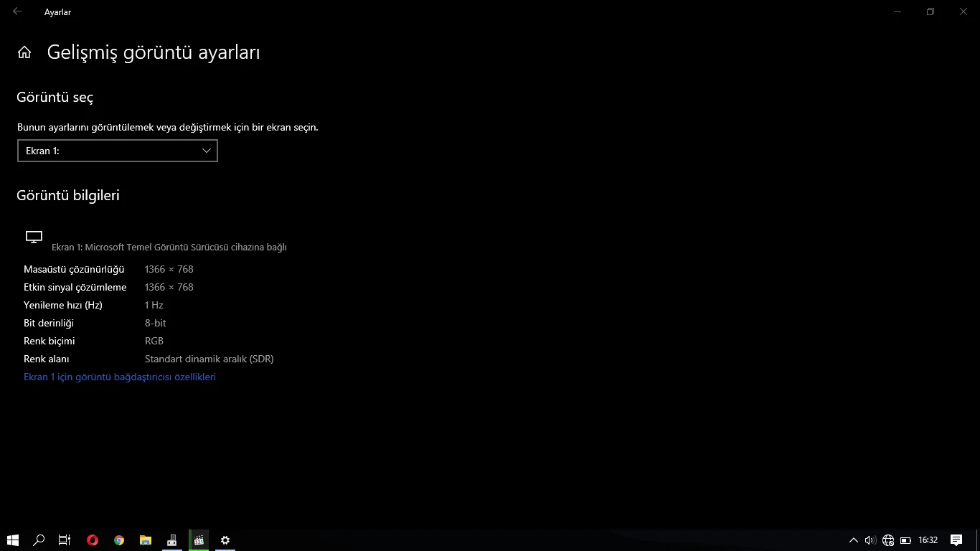The image size is (980, 551).
Task: Open Task View from the taskbar
Action: pyautogui.click(x=65, y=540)
